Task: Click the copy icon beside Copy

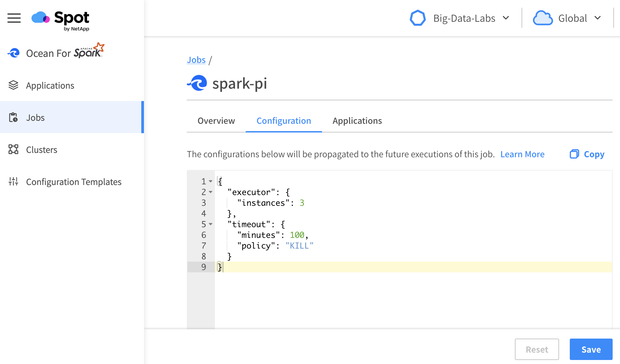Action: coord(574,154)
